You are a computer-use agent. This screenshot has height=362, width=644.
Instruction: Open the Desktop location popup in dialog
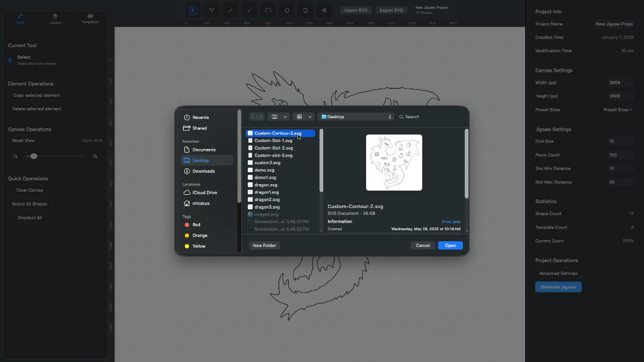(356, 117)
